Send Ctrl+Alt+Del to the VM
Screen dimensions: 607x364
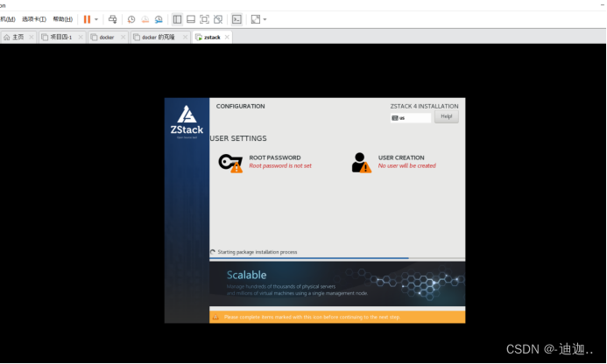(113, 19)
